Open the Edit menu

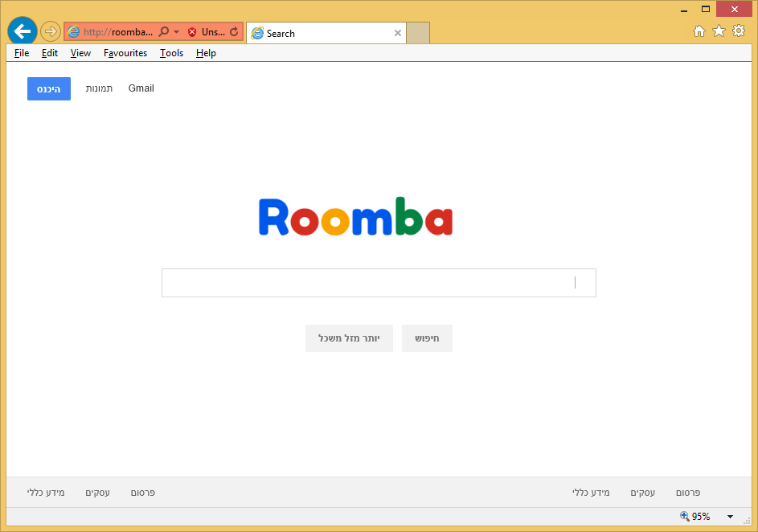pos(50,53)
